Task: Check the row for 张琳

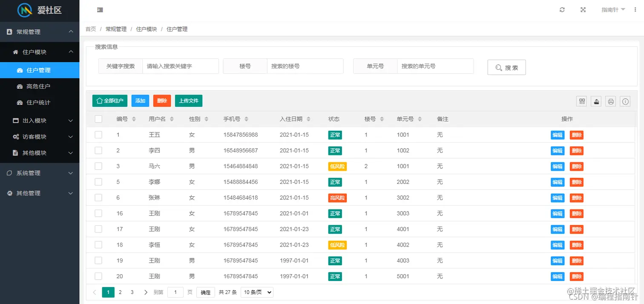Action: coord(98,198)
